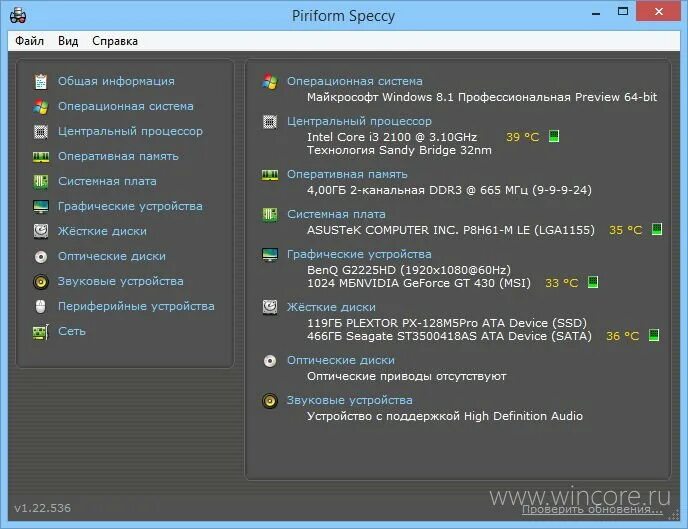Screen dimensions: 688x529
Task: Click the Seagate ST3500418AS disk line
Action: (x=449, y=336)
